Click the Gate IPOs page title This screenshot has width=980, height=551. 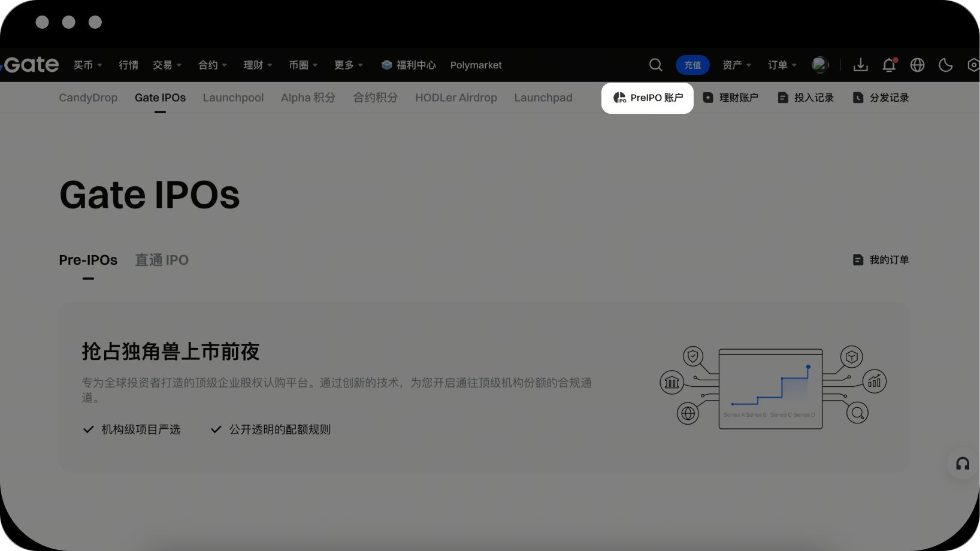click(150, 195)
